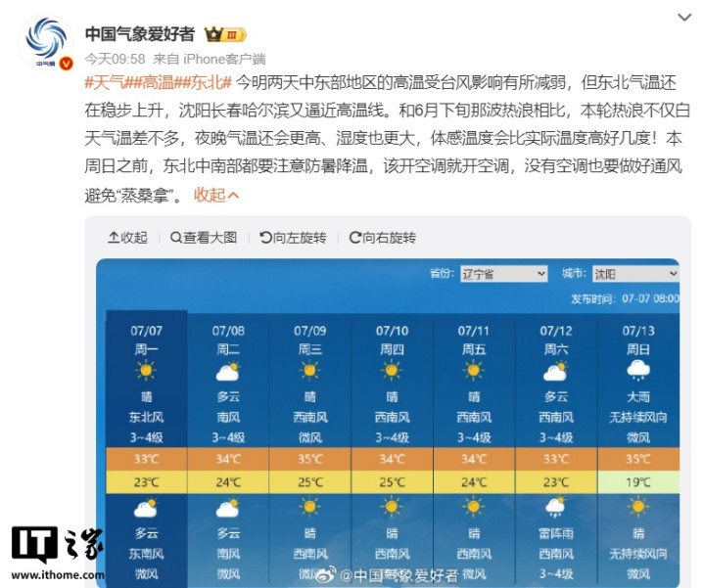Open the post options chevron menu

683,18
